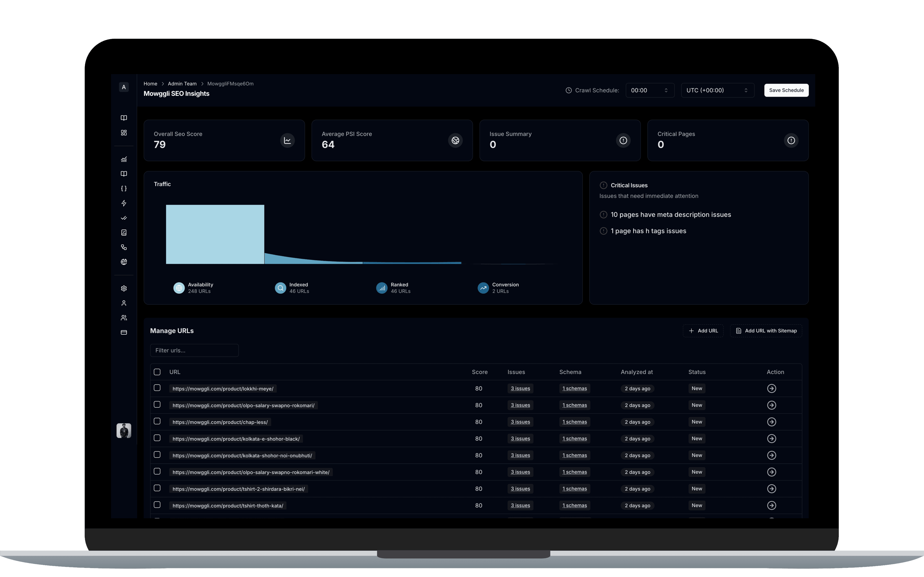924x577 pixels.
Task: Open action arrow for chap-less URL row
Action: (x=771, y=422)
